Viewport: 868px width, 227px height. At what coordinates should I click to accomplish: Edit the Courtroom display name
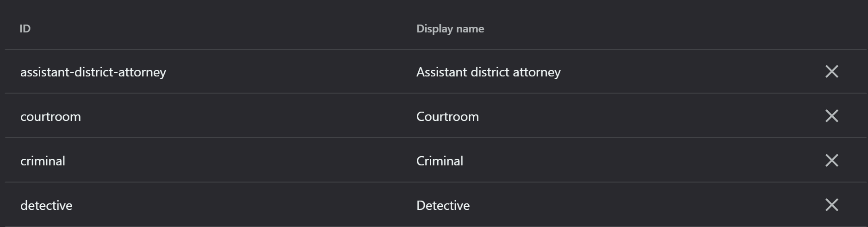[x=447, y=116]
